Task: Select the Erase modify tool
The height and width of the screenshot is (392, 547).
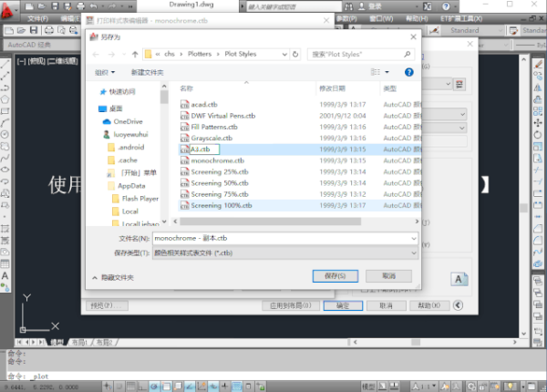Action: pos(538,64)
